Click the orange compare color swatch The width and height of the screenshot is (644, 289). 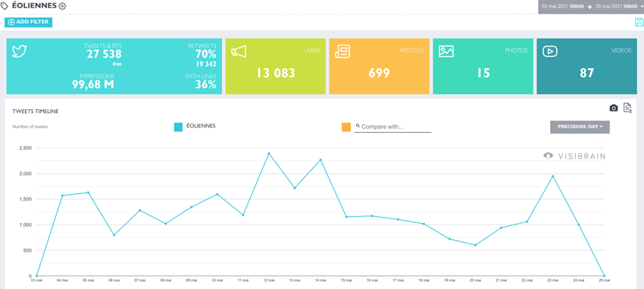coord(346,127)
